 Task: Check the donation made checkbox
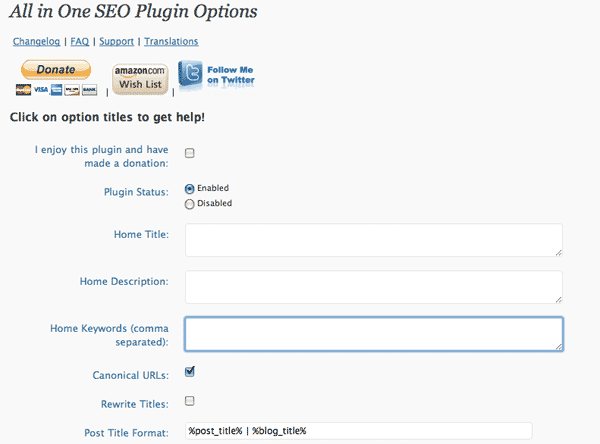click(x=190, y=153)
